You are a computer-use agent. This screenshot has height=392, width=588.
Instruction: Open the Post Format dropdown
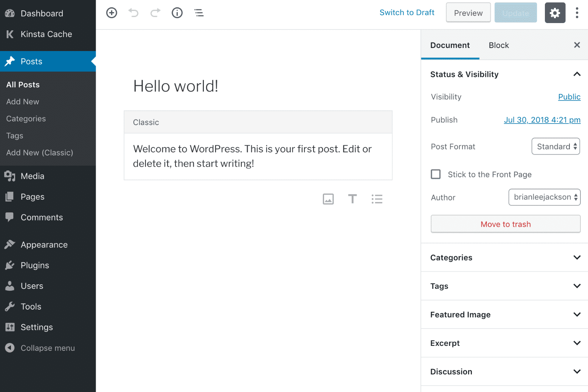coord(555,146)
